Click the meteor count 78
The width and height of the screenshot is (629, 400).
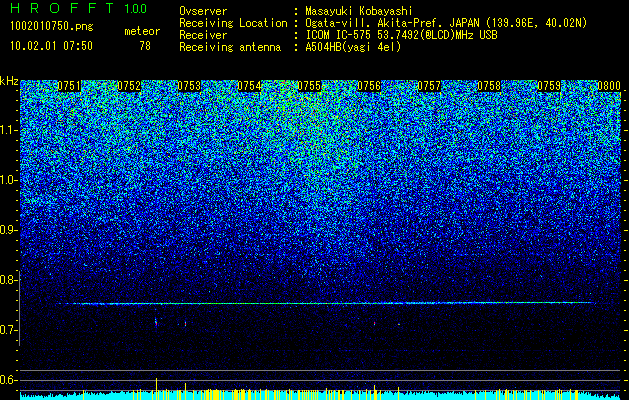145,46
